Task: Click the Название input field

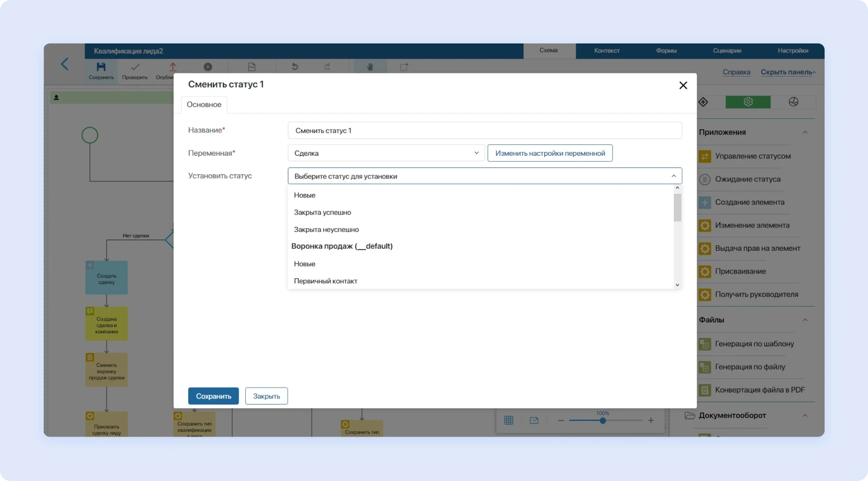Action: pos(484,130)
